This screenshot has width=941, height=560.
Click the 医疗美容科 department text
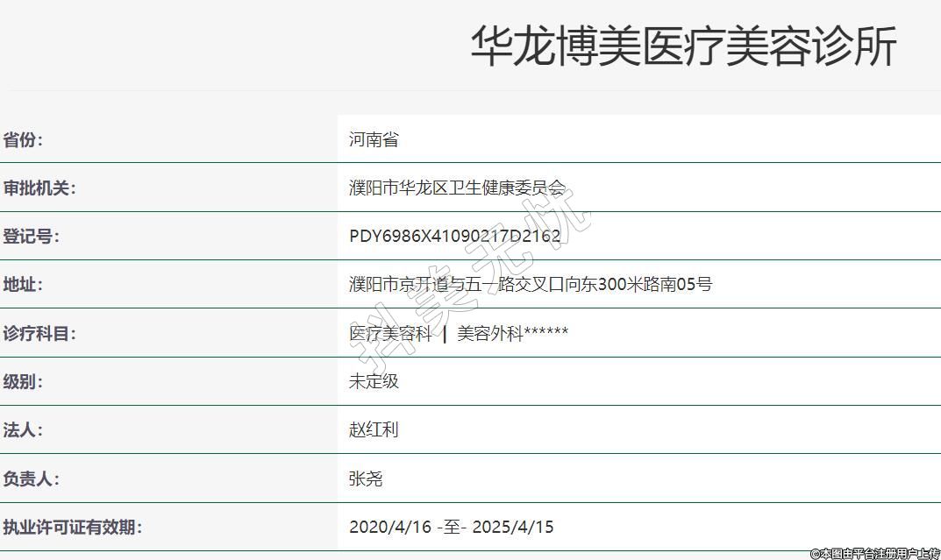(390, 333)
